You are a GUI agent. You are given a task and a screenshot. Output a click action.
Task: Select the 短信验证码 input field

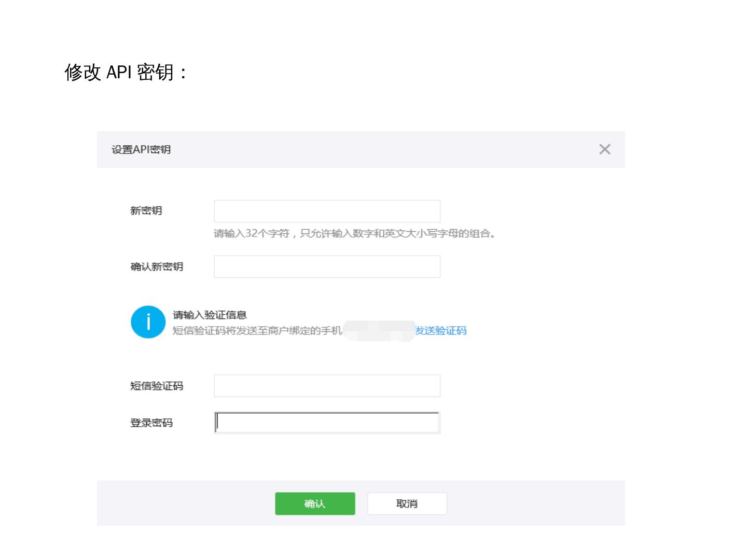pyautogui.click(x=327, y=386)
